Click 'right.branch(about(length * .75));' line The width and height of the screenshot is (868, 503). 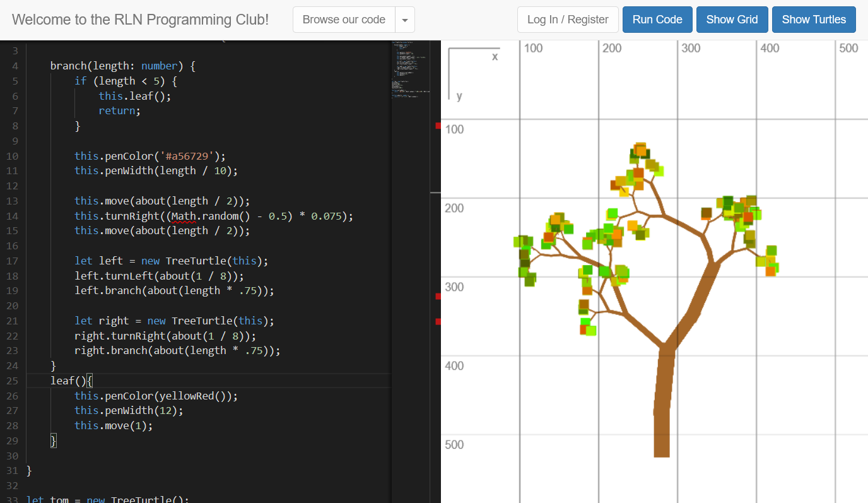[177, 350]
